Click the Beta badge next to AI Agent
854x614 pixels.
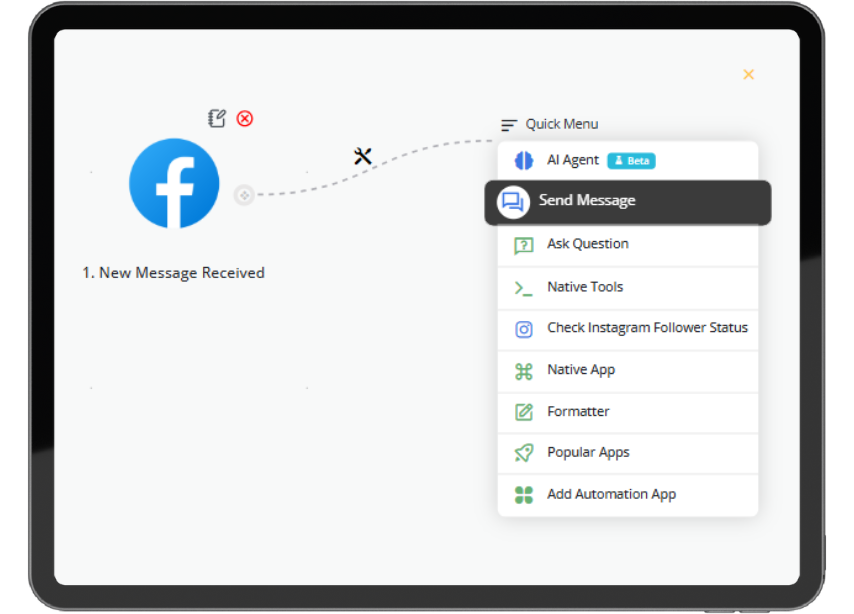(x=631, y=161)
